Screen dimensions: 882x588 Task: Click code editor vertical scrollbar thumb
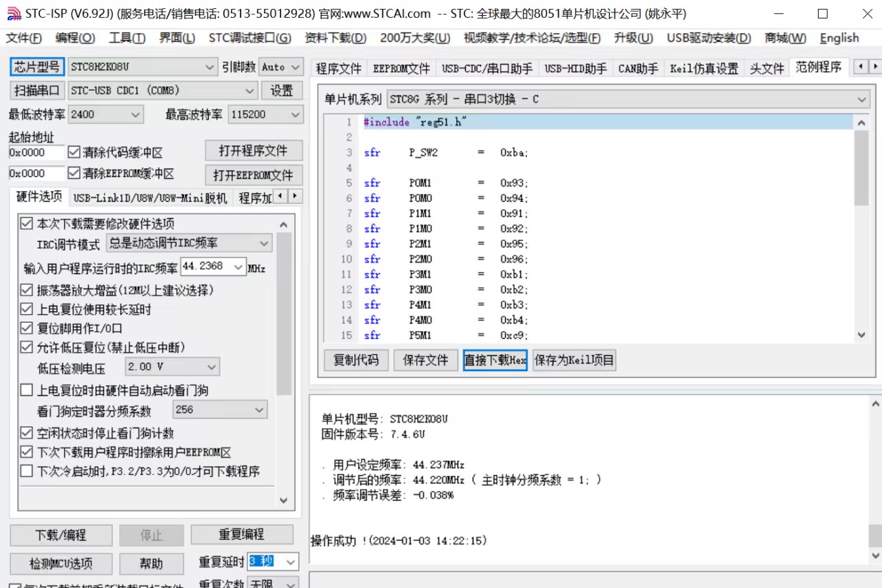pos(861,168)
